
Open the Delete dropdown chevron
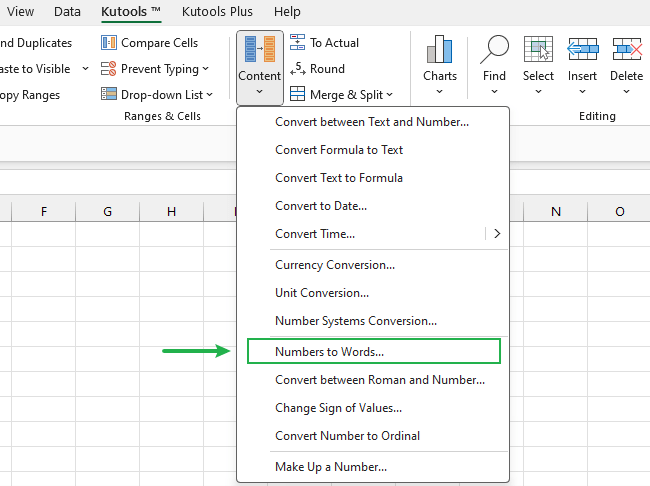click(626, 91)
